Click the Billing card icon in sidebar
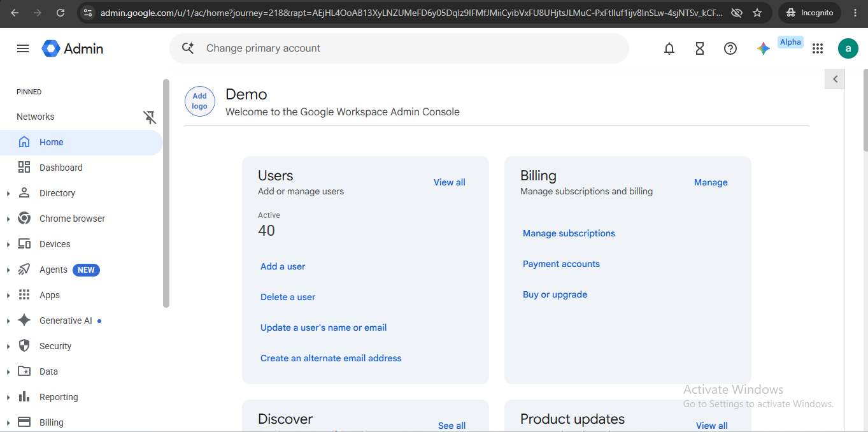This screenshot has width=868, height=432. [24, 422]
